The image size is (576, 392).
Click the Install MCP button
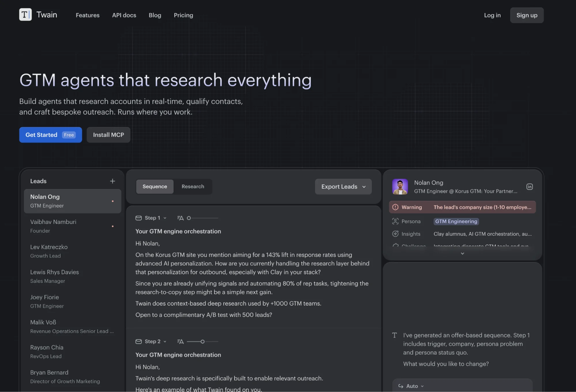[108, 135]
